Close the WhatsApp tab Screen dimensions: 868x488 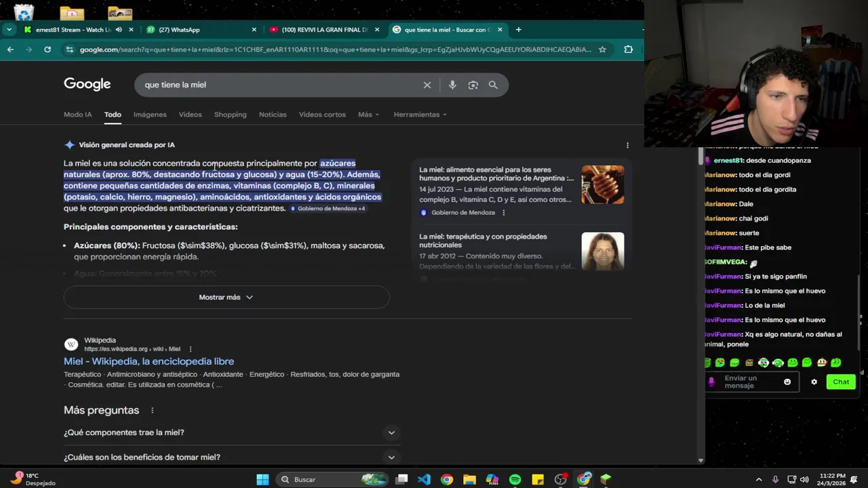pos(254,30)
